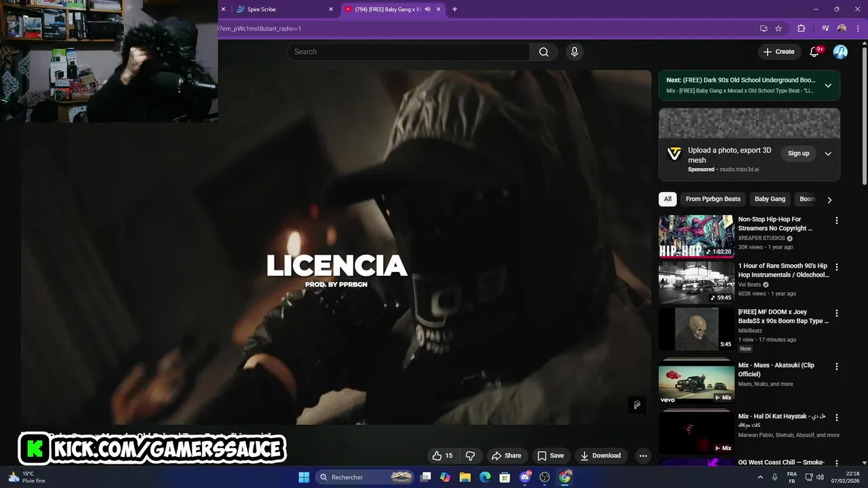The width and height of the screenshot is (868, 488).
Task: Open Task View in the taskbar
Action: pos(426,477)
